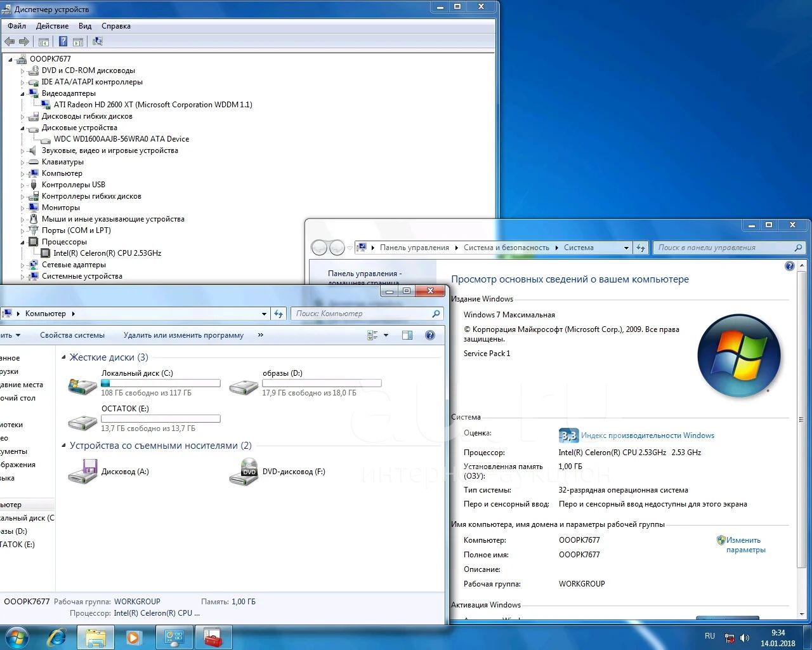Click the 3,3 performance rating badge
The width and height of the screenshot is (812, 650).
568,435
